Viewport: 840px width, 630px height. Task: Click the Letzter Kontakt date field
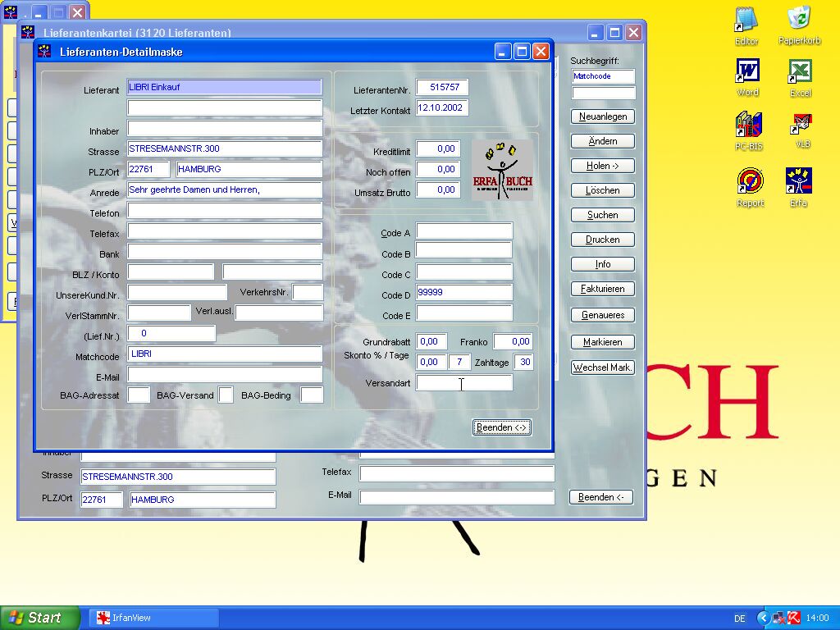pos(442,107)
